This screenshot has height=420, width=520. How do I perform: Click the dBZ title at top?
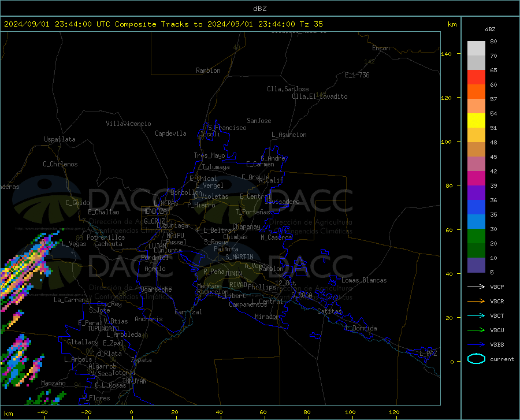tap(260, 9)
